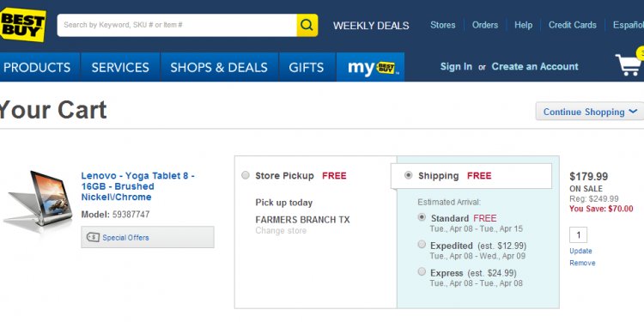Screen dimensions: 644x322
Task: Choose Express shipping option
Action: click(422, 272)
